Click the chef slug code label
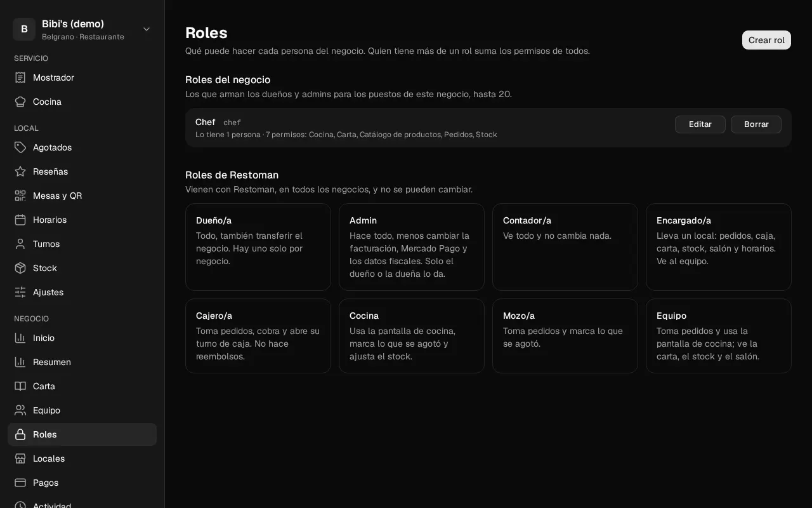 232,123
